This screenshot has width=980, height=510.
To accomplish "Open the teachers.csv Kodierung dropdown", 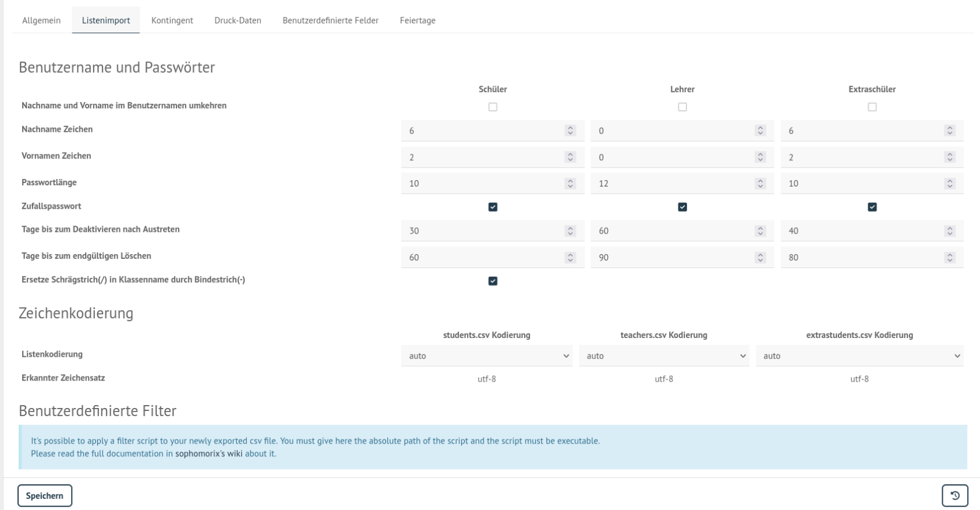I will click(664, 356).
